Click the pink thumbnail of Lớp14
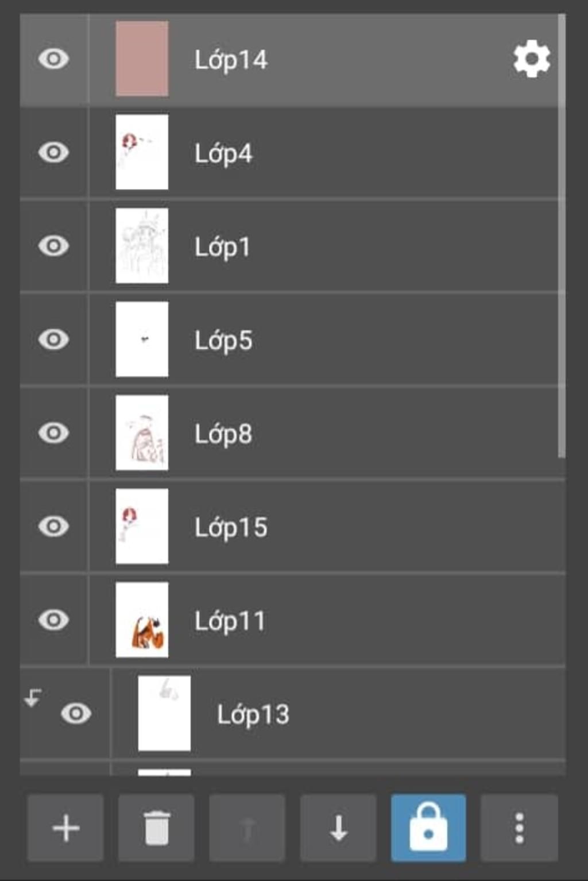 (142, 59)
